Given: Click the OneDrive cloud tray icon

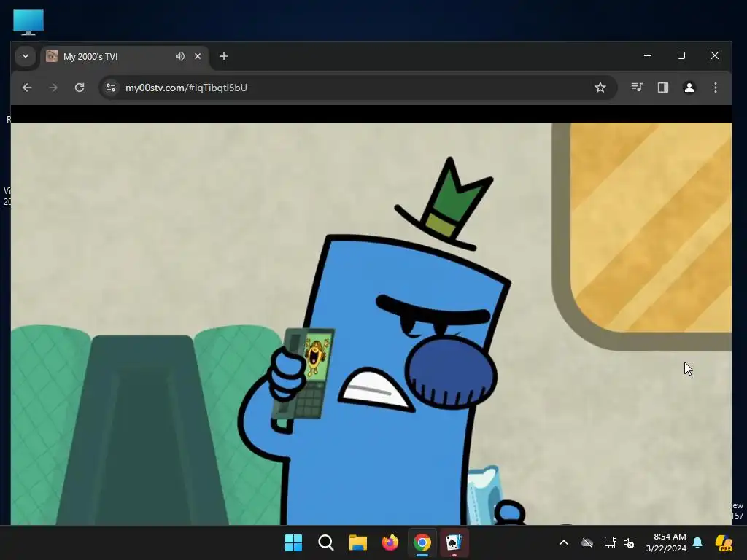Looking at the screenshot, I should (587, 542).
